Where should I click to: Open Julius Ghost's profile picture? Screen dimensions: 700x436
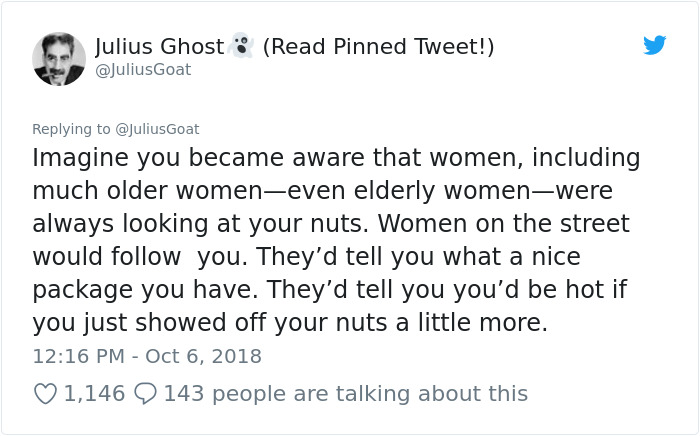coord(58,58)
